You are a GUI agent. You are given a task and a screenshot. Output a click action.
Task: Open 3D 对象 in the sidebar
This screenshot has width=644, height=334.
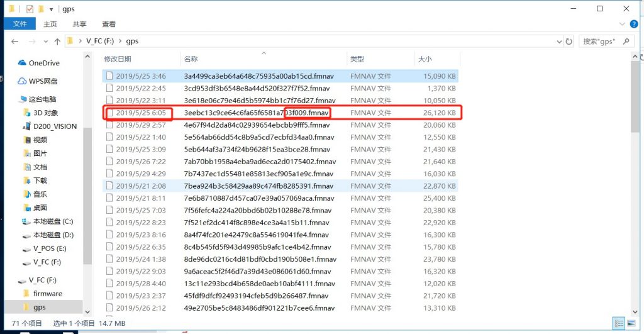tap(41, 113)
